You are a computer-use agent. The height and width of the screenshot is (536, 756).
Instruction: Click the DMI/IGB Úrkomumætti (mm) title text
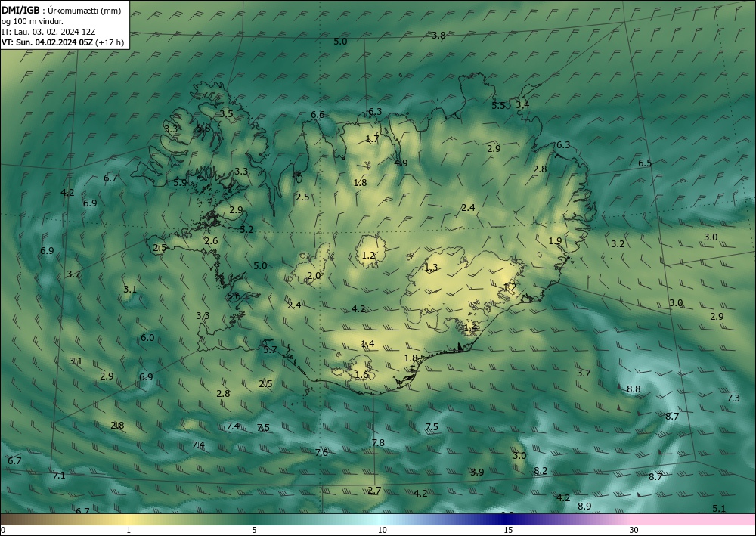coord(61,11)
